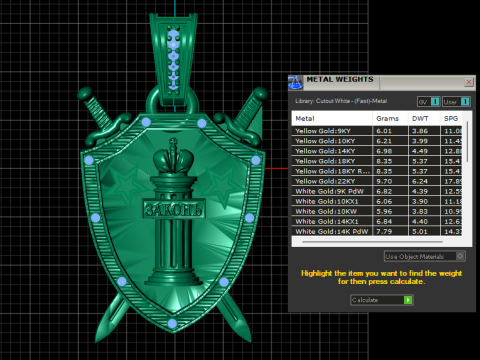Click the green arrow on Calculate
Viewport: 480px width, 360px height.
click(408, 300)
